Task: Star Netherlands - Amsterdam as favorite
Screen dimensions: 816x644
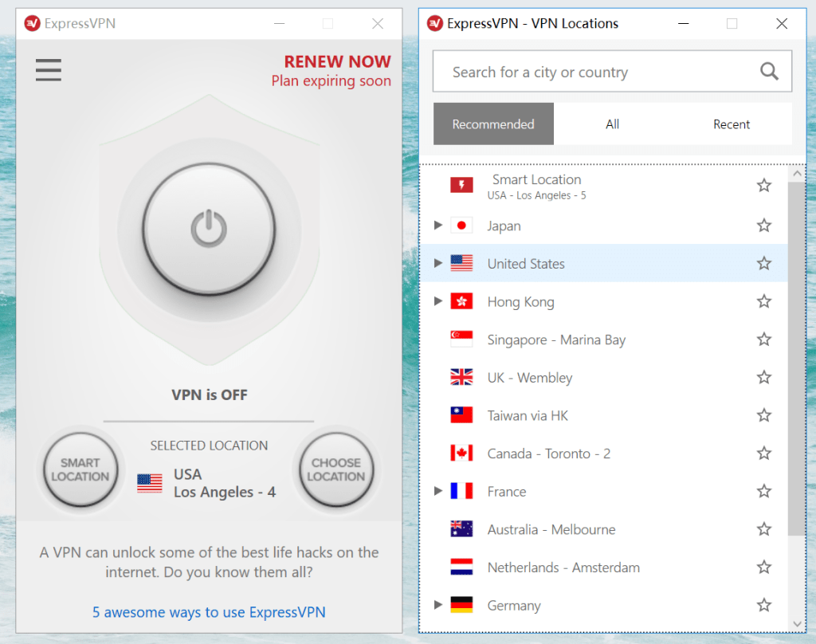Action: point(764,567)
